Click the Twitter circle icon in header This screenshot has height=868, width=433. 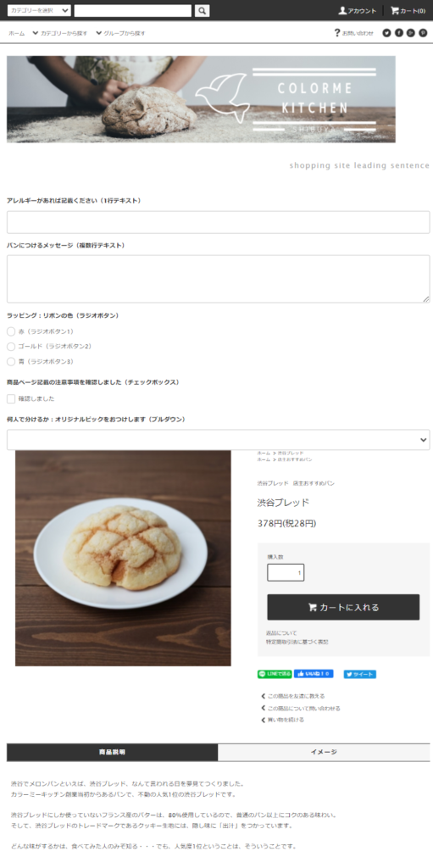pos(386,33)
